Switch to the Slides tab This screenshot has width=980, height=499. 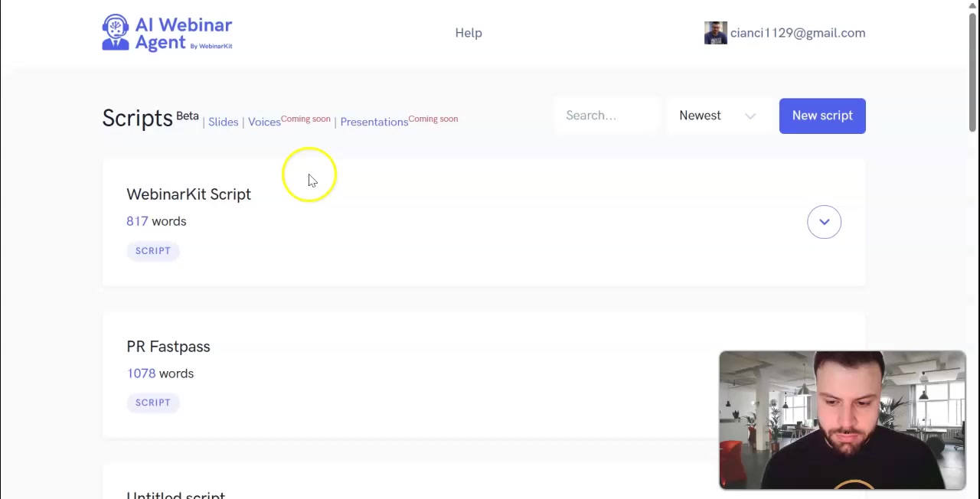tap(224, 122)
